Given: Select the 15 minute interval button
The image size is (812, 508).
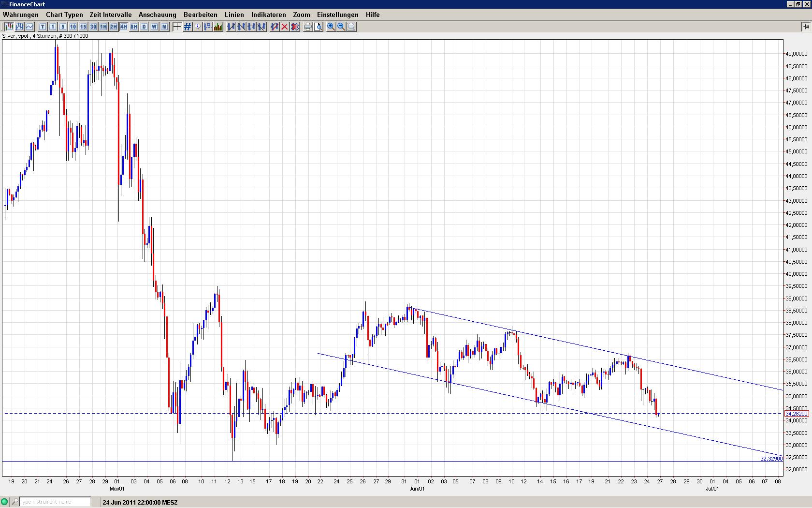Looking at the screenshot, I should tap(83, 27).
